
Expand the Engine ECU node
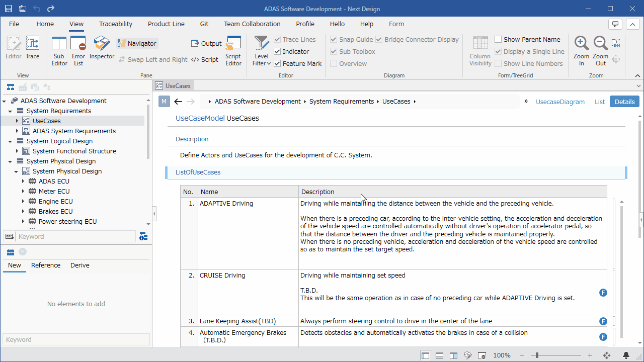(x=23, y=201)
